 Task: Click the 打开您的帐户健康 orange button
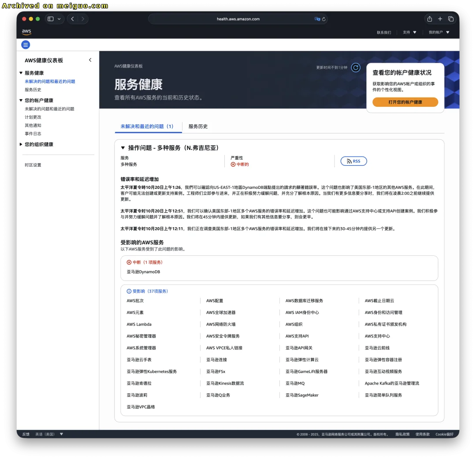coord(405,102)
